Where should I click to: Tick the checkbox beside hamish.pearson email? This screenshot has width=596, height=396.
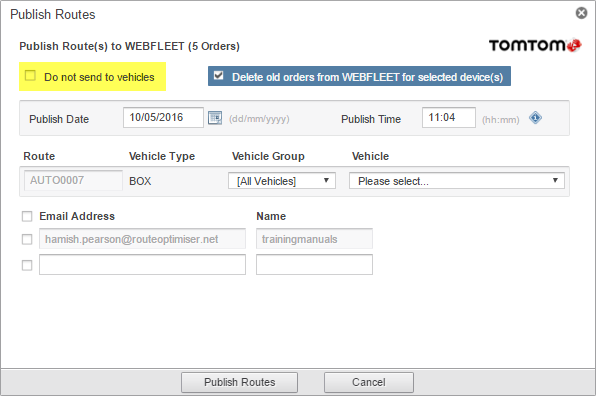27,239
